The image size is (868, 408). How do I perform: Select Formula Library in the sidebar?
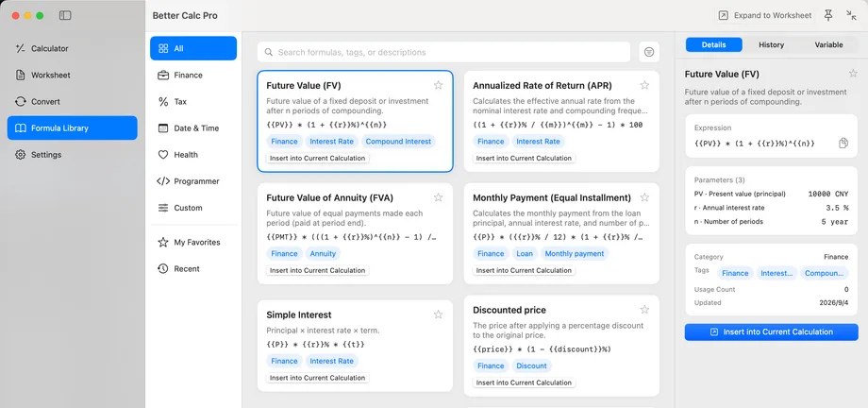[72, 128]
